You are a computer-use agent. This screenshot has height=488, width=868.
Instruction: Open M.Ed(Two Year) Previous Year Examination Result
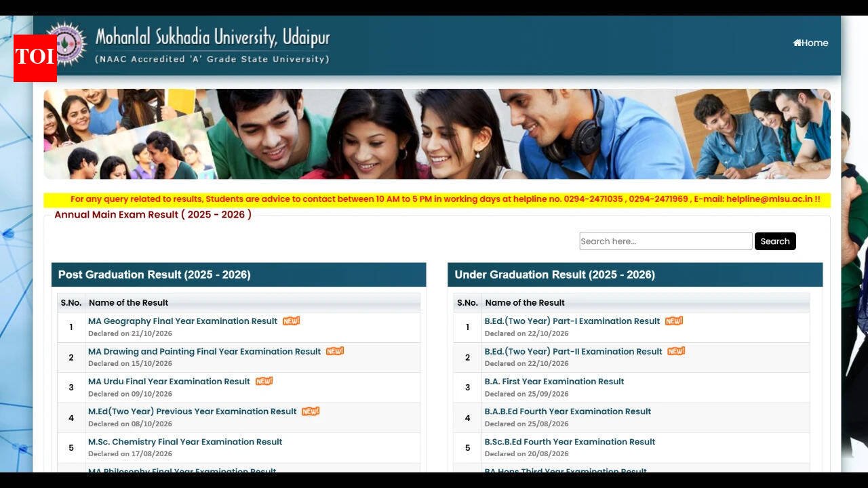click(x=192, y=411)
